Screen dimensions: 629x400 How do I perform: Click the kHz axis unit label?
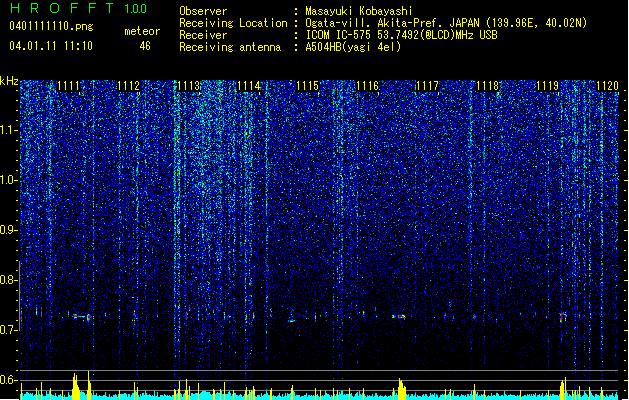coord(9,81)
